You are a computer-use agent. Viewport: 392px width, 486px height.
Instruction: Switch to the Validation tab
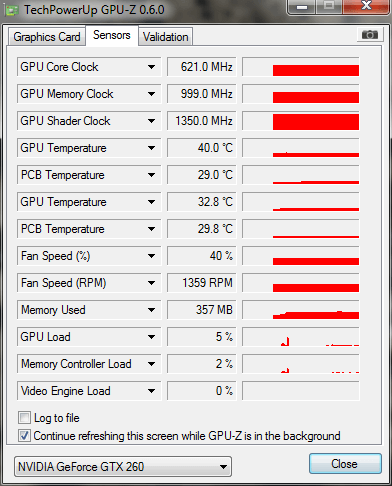pyautogui.click(x=166, y=37)
